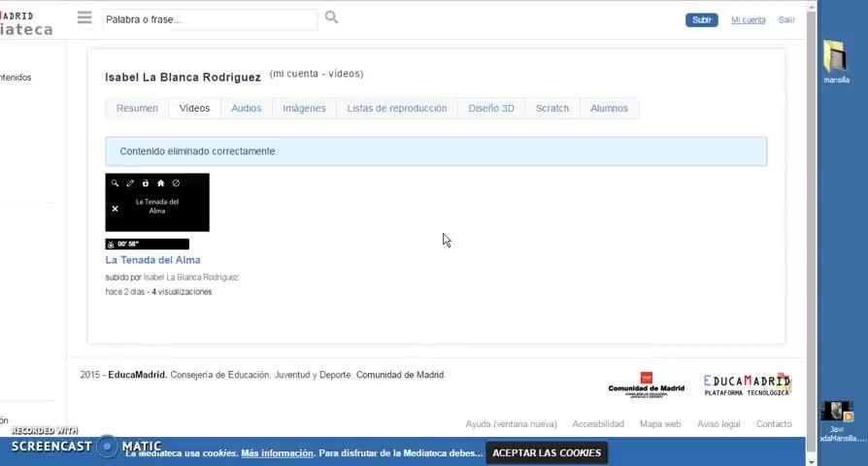
Task: Open La Tenada del Alma title link
Action: (x=152, y=259)
